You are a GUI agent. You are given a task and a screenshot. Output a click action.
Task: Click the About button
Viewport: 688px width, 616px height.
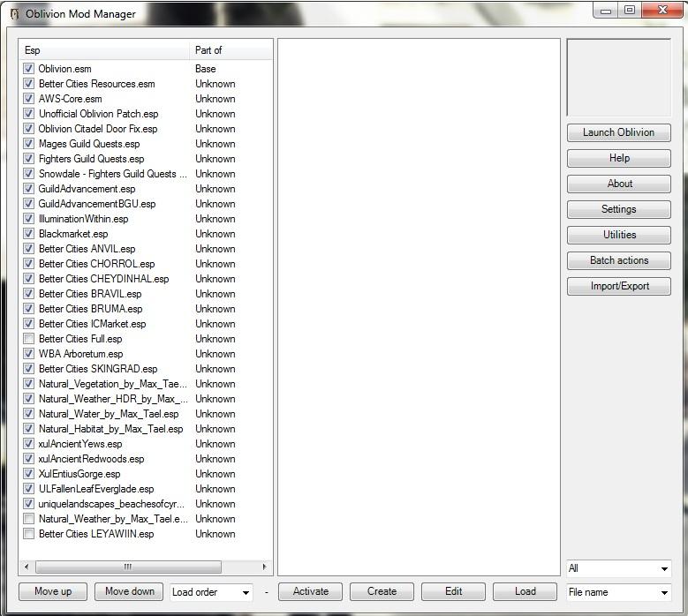619,184
